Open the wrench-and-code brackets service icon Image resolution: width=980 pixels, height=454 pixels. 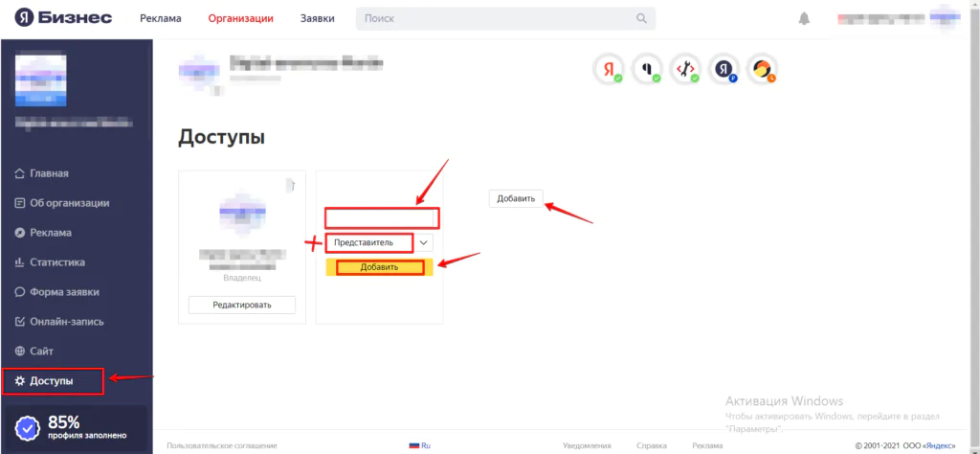click(x=684, y=68)
